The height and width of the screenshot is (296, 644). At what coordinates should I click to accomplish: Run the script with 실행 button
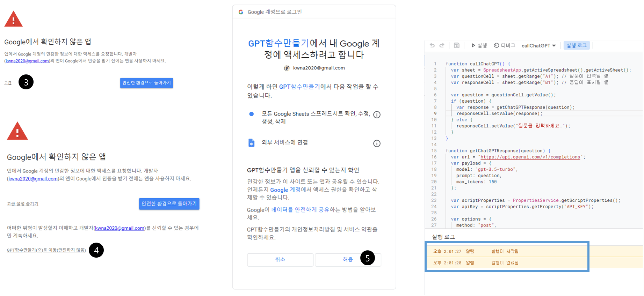point(479,45)
